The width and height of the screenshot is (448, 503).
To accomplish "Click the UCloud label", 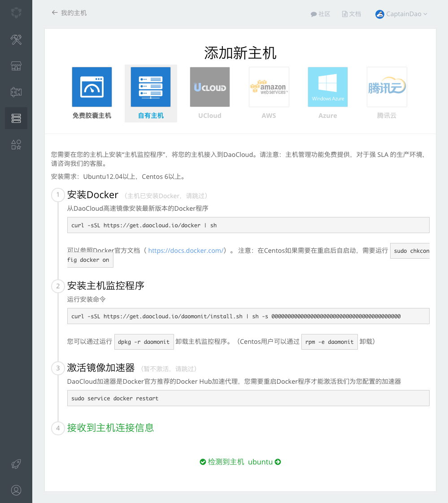I will click(210, 116).
